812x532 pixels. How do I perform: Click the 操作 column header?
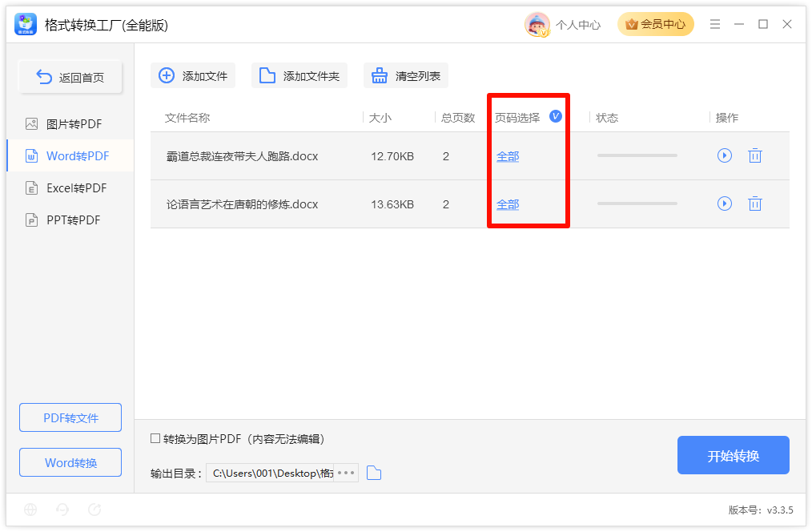pos(726,118)
